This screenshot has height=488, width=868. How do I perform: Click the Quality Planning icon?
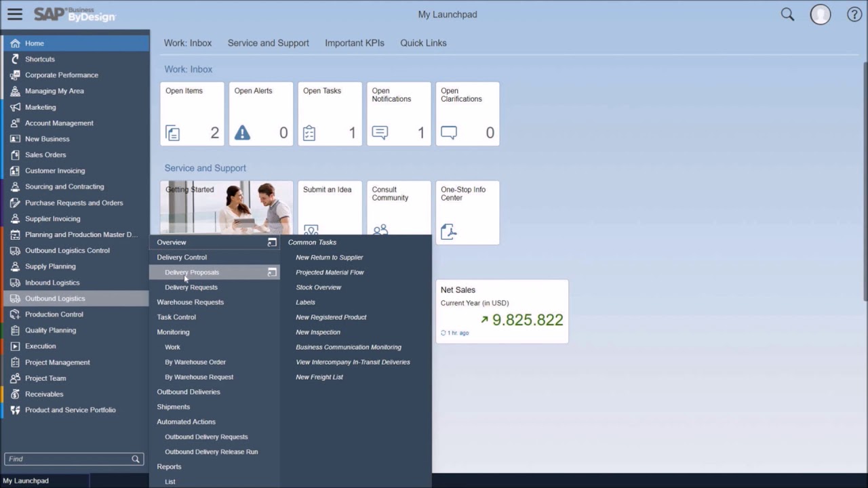click(15, 330)
